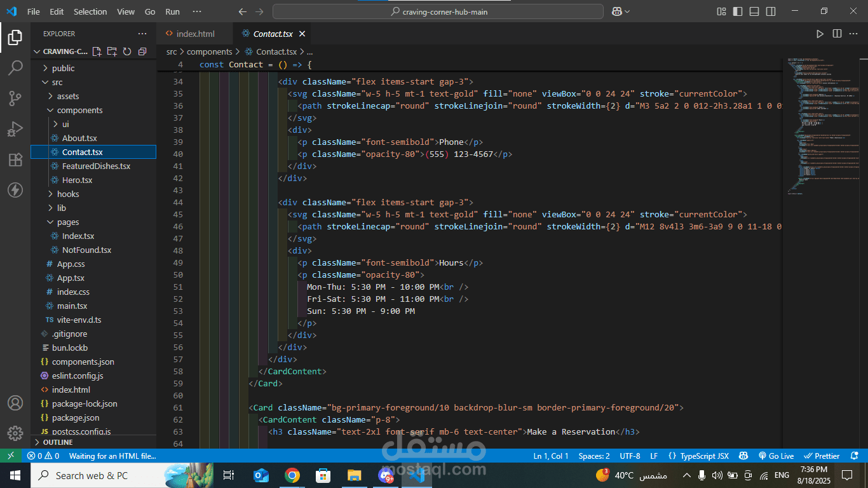This screenshot has height=488, width=868.
Task: Toggle the bottom panel layout button
Action: pos(754,11)
